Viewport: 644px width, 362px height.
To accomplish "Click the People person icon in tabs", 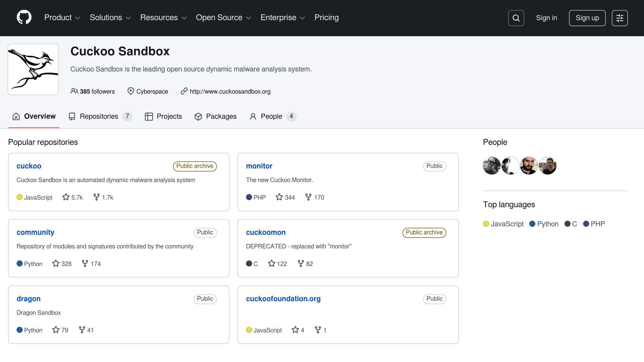I will (x=253, y=117).
